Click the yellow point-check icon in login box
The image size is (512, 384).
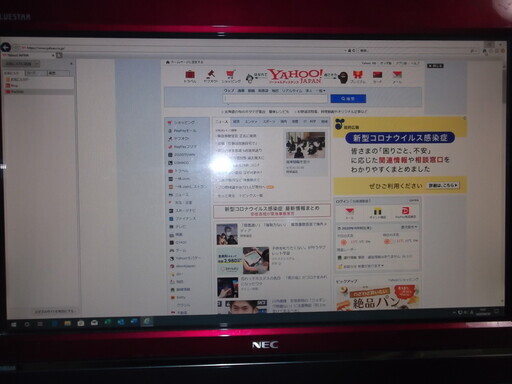coord(377,212)
